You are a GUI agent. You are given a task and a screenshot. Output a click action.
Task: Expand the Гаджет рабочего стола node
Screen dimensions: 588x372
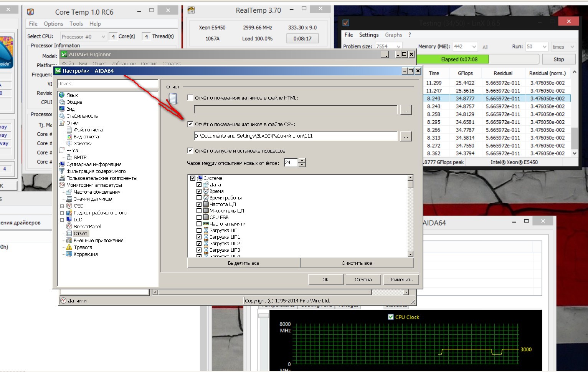point(62,213)
